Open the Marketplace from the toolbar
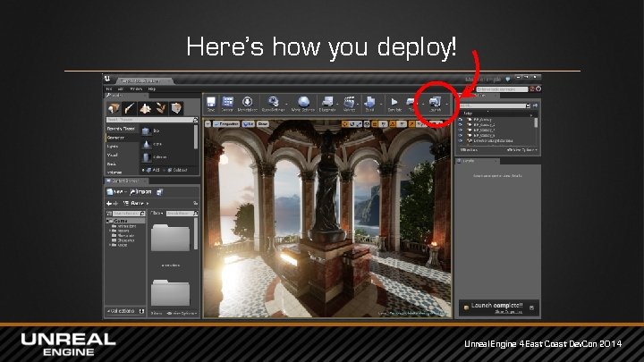 247,104
